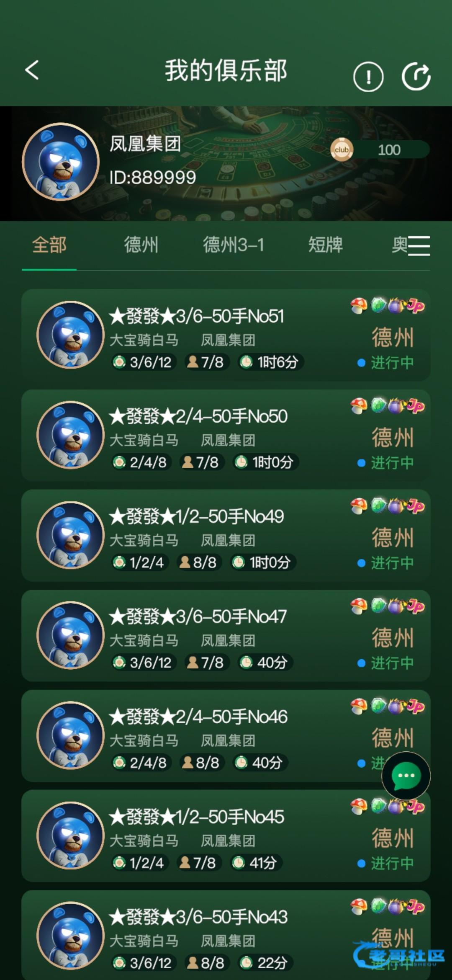Select the 全部 tab
Viewport: 452px width, 980px height.
tap(49, 245)
